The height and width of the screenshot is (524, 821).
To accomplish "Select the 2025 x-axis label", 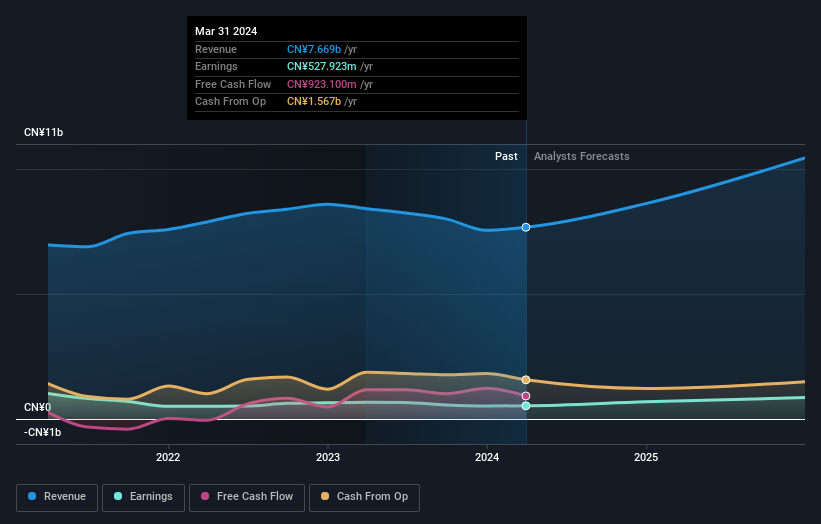I will (646, 458).
